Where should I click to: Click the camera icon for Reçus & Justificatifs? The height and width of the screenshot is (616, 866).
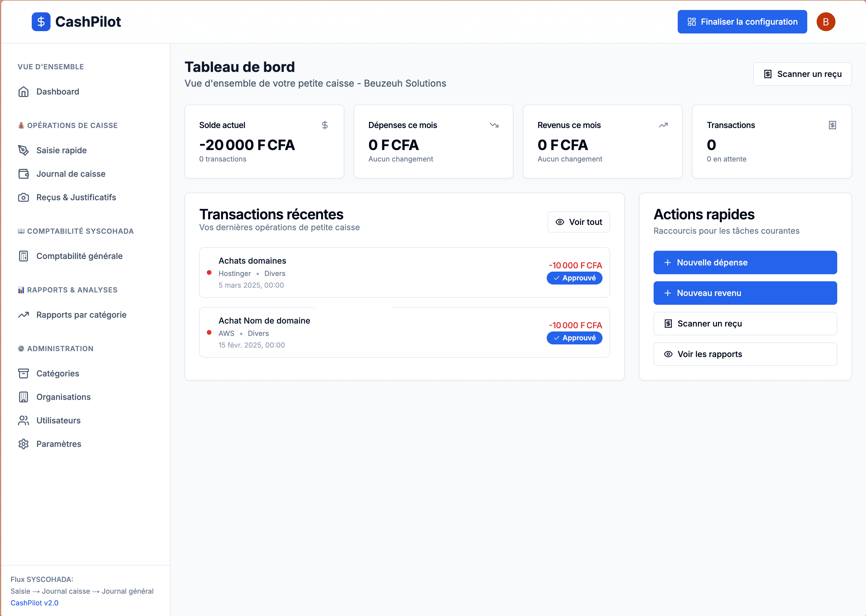[x=24, y=197]
